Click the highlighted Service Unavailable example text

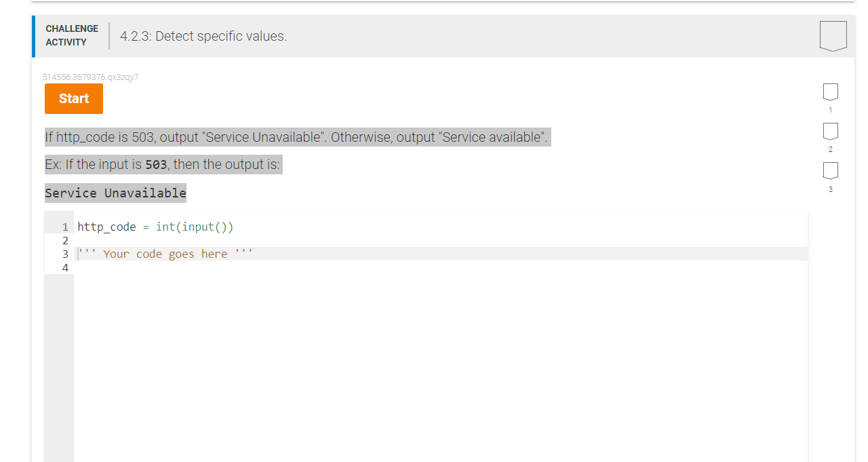115,193
